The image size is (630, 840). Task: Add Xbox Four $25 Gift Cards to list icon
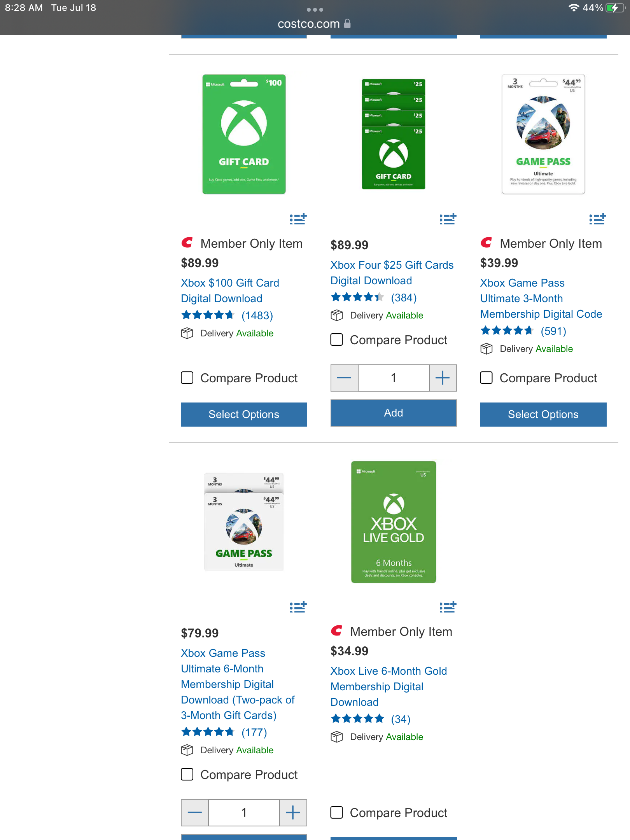click(448, 219)
